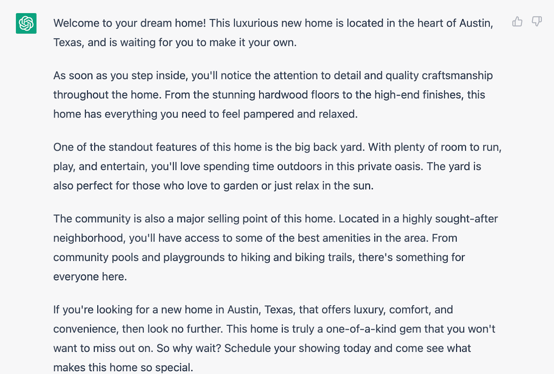Viewport: 554px width, 374px height.
Task: Click the thumbs up feedback icon
Action: point(517,22)
